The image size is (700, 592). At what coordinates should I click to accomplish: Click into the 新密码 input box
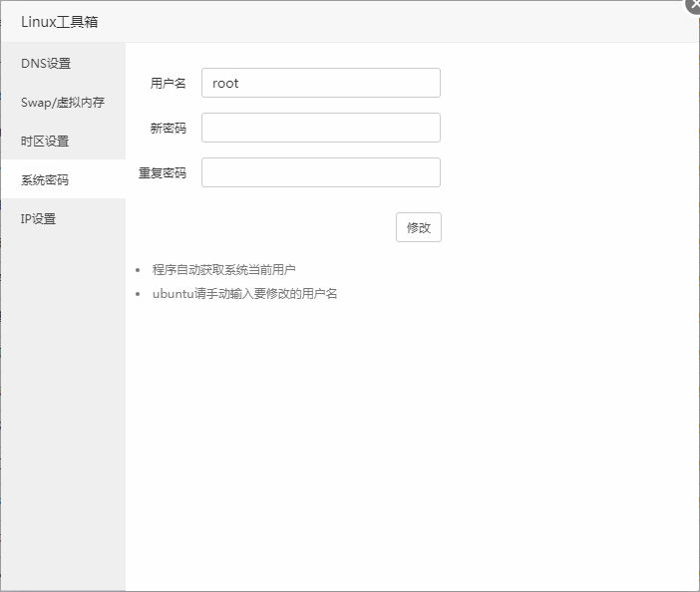pyautogui.click(x=320, y=128)
